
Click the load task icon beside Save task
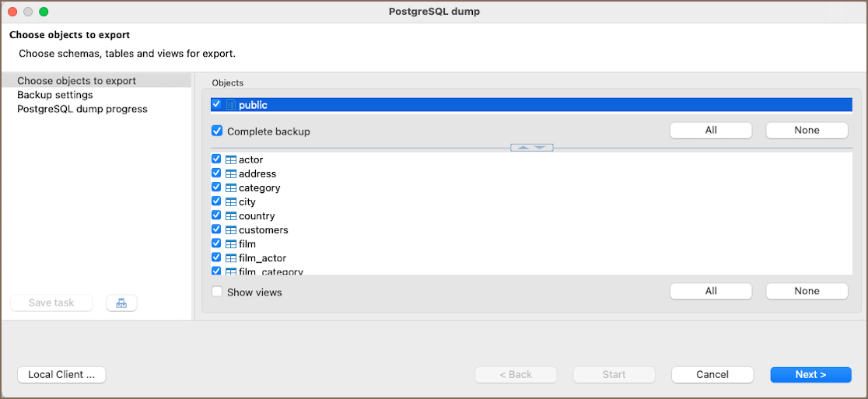click(121, 303)
